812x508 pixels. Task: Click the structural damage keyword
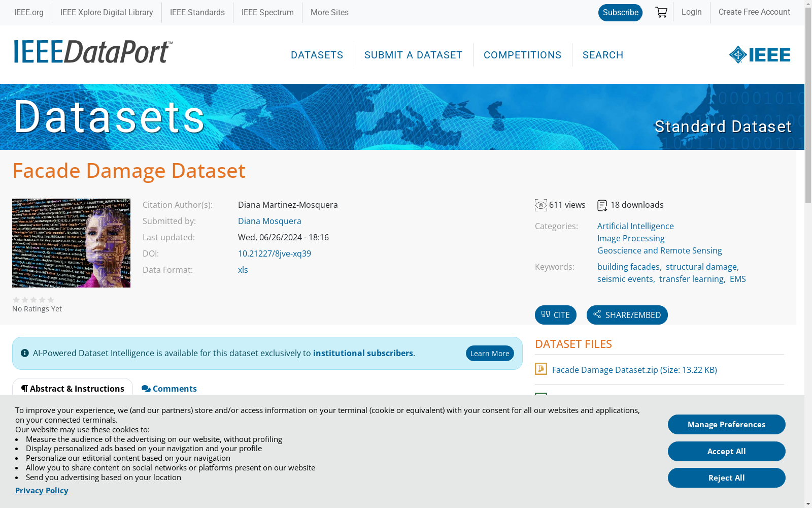[701, 267]
